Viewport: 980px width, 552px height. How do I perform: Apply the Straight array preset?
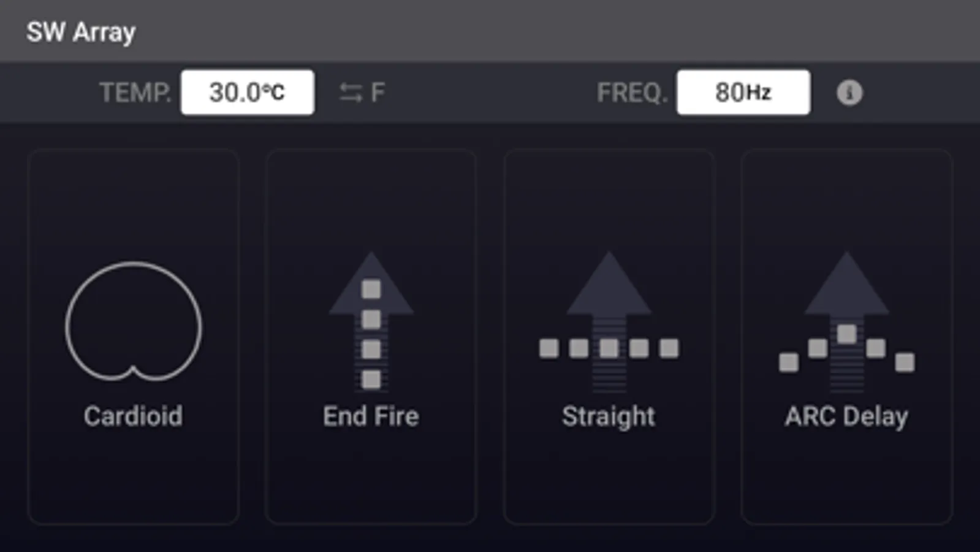point(609,337)
